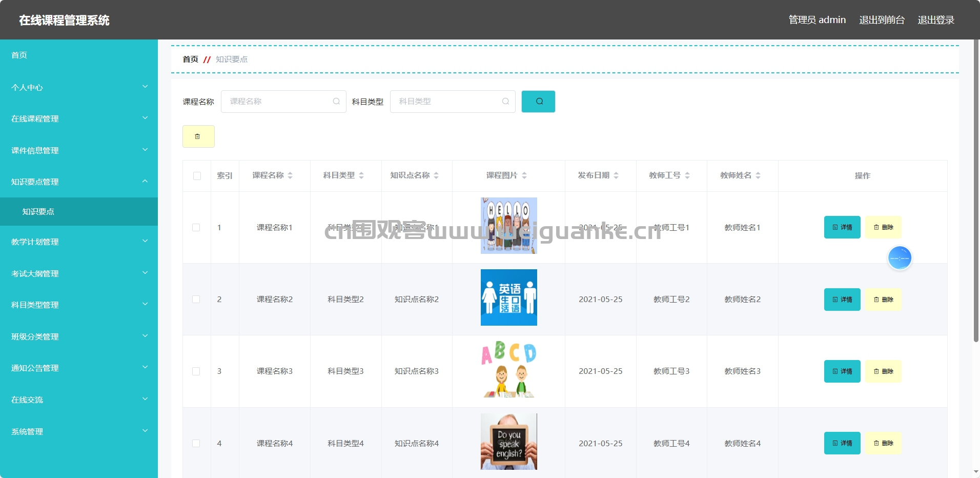Viewport: 980px width, 478px height.
Task: Open the ABCD kids course image thumbnail
Action: (509, 369)
